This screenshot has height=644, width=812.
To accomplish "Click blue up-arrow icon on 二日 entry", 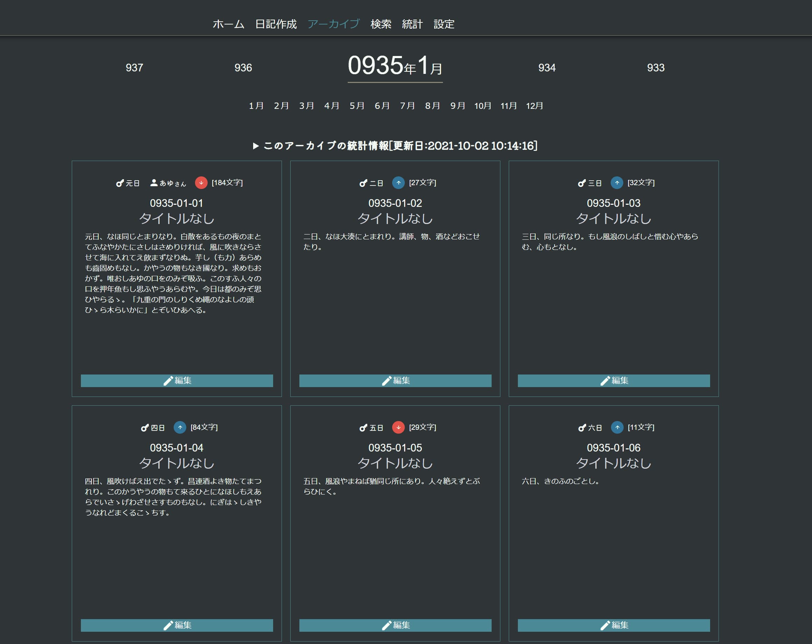I will tap(398, 183).
